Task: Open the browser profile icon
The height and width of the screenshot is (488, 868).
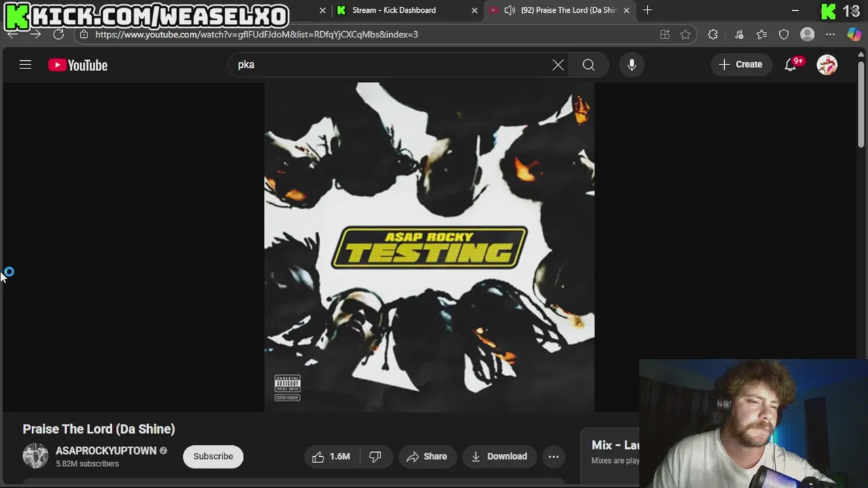Action: coord(807,35)
